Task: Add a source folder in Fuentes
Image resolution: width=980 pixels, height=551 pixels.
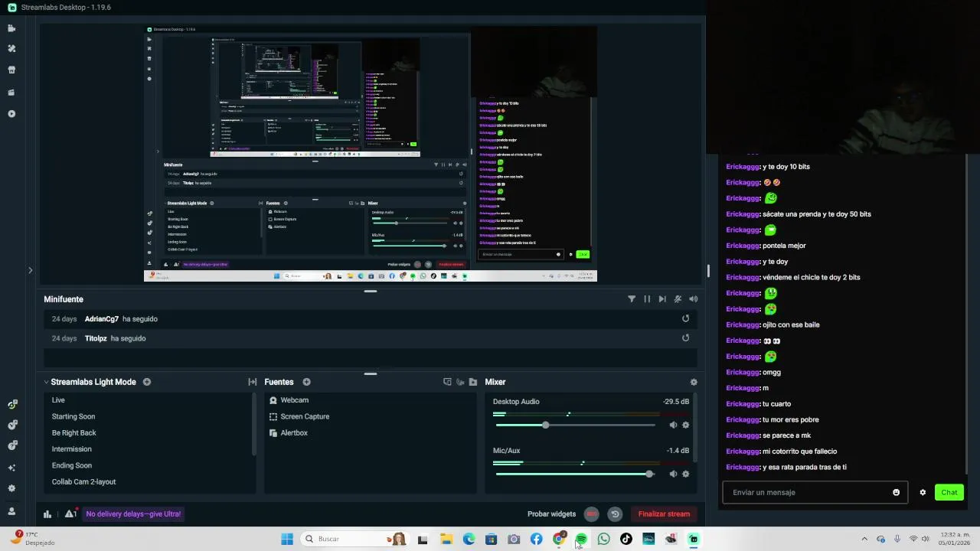Action: pos(473,382)
